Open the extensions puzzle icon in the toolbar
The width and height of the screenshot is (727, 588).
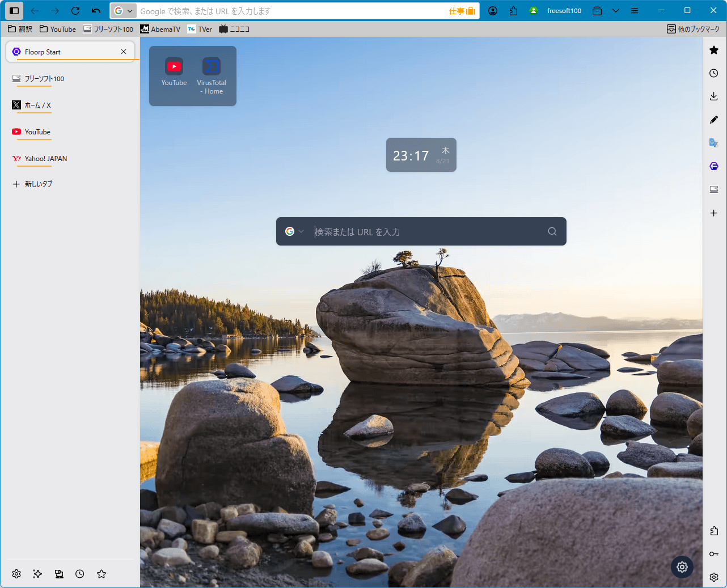click(x=513, y=11)
